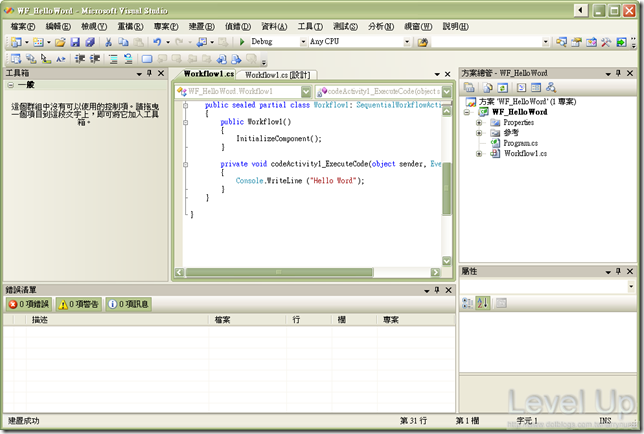Open the Any CPU platform dropdown
Viewport: 644px width, 434px height.
[x=407, y=41]
